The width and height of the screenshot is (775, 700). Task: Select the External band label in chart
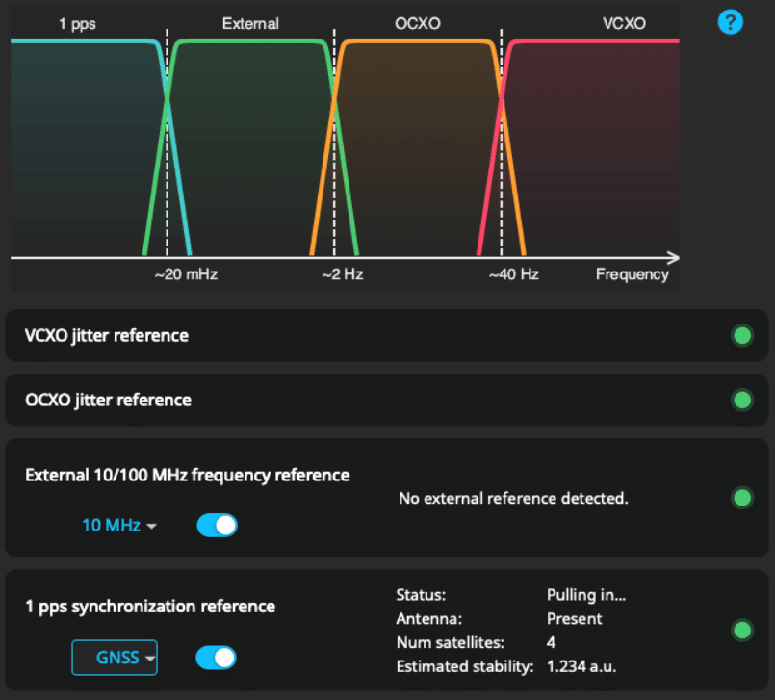[250, 23]
